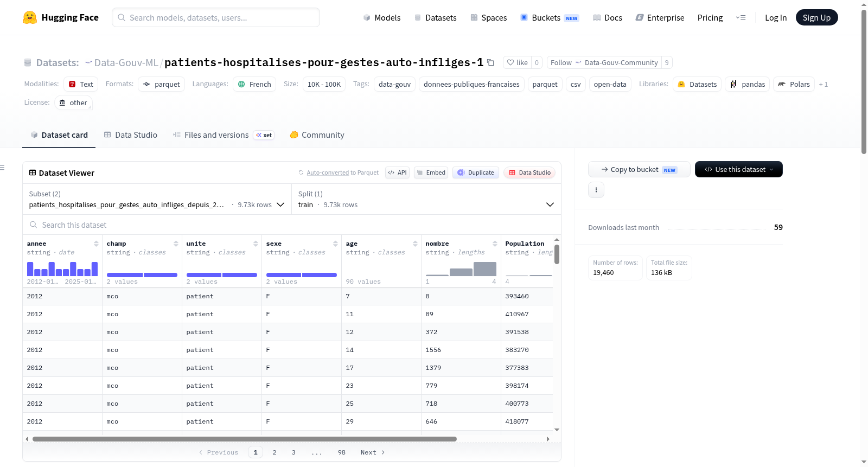Screen dimensions: 868x467
Task: Click the Hugging Face logo icon
Action: pyautogui.click(x=30, y=17)
